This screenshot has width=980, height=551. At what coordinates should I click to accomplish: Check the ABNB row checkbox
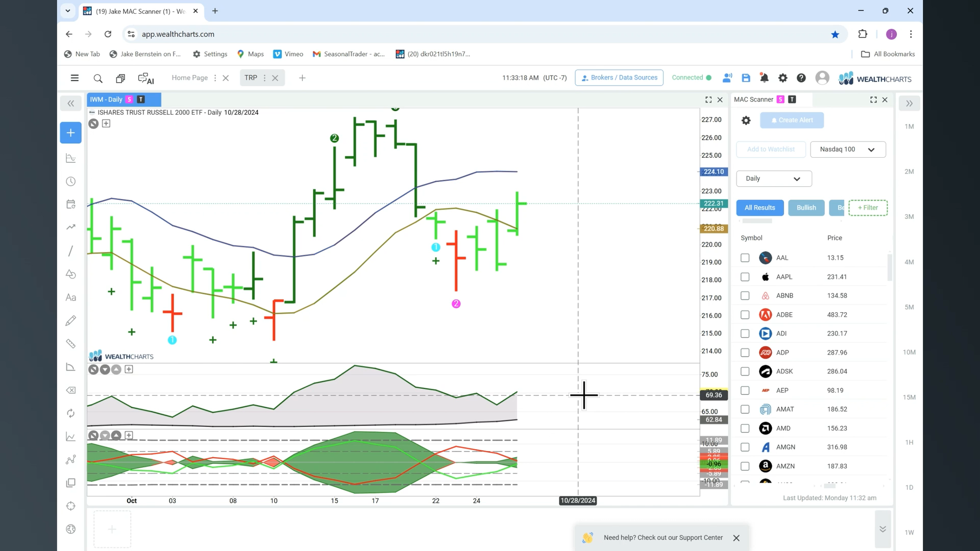pos(745,296)
